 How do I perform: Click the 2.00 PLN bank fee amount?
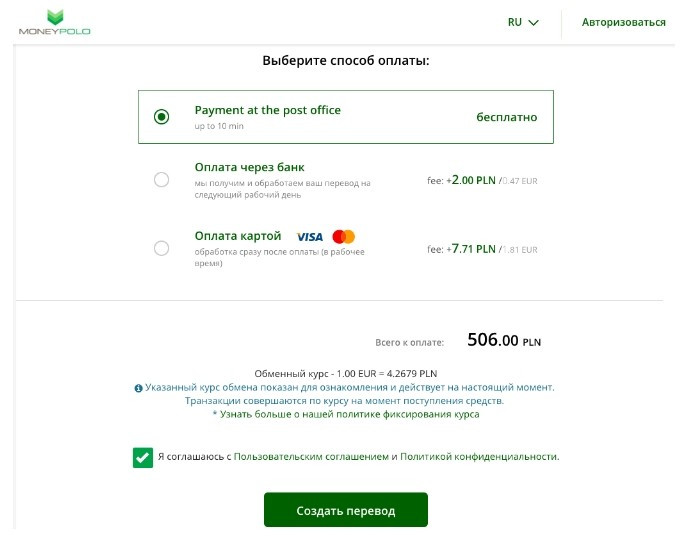click(474, 180)
